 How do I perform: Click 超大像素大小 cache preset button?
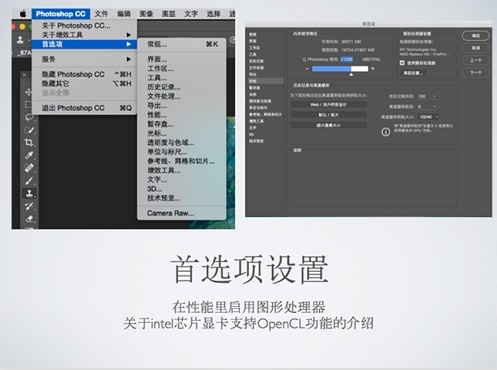(x=329, y=125)
